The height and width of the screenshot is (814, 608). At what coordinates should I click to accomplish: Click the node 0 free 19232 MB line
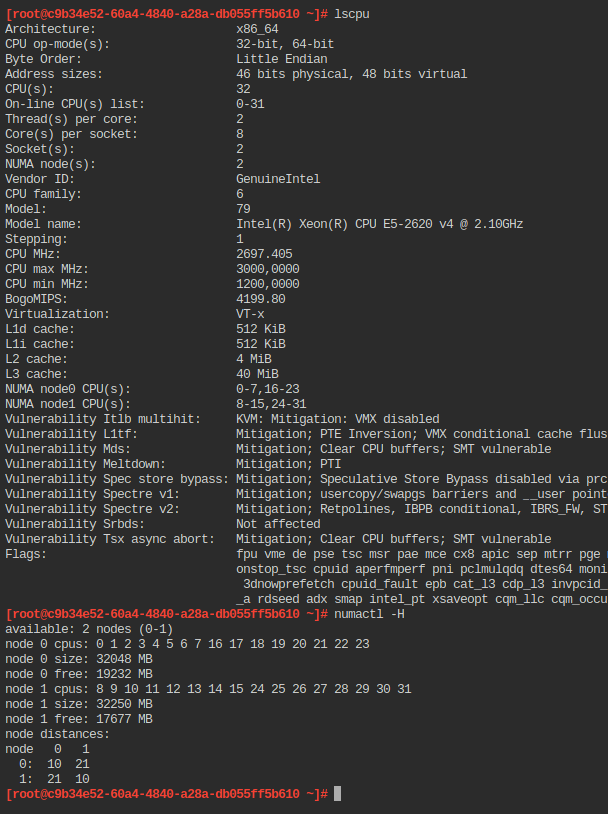[x=79, y=674]
